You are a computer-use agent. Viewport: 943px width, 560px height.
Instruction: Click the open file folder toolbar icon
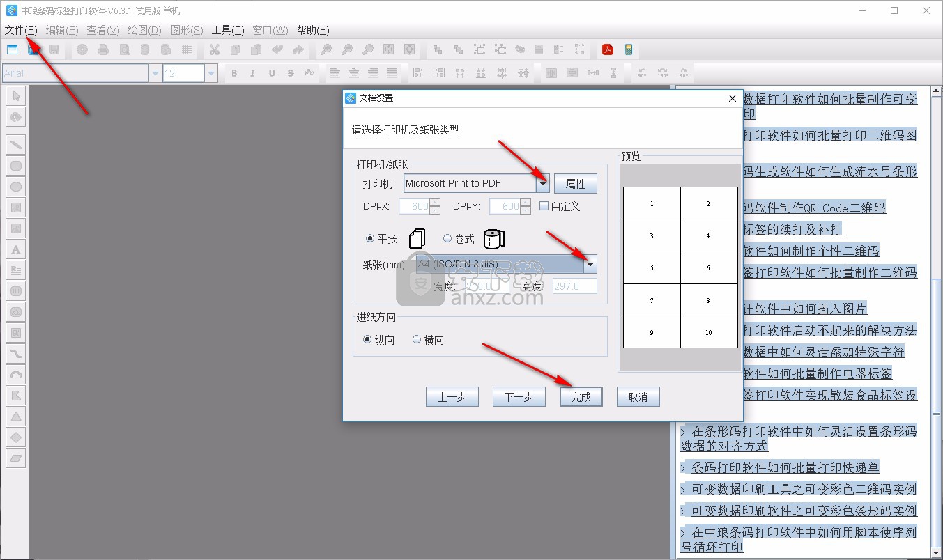tap(33, 49)
